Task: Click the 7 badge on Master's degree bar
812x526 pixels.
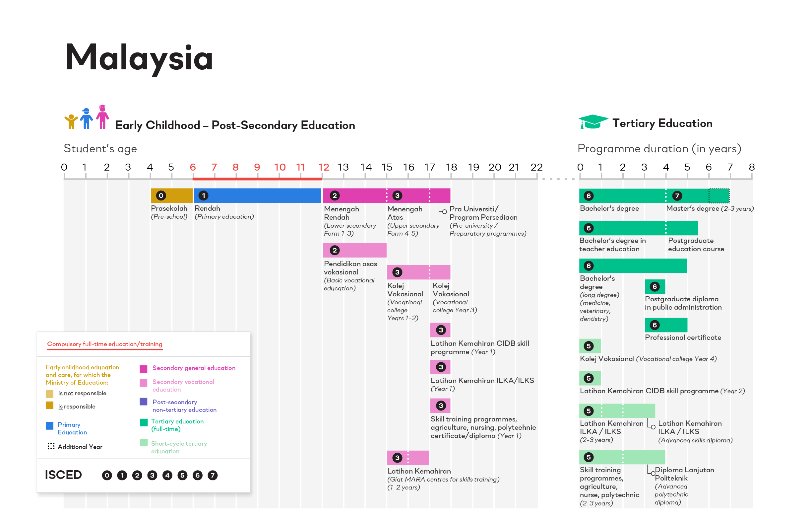Action: click(677, 196)
